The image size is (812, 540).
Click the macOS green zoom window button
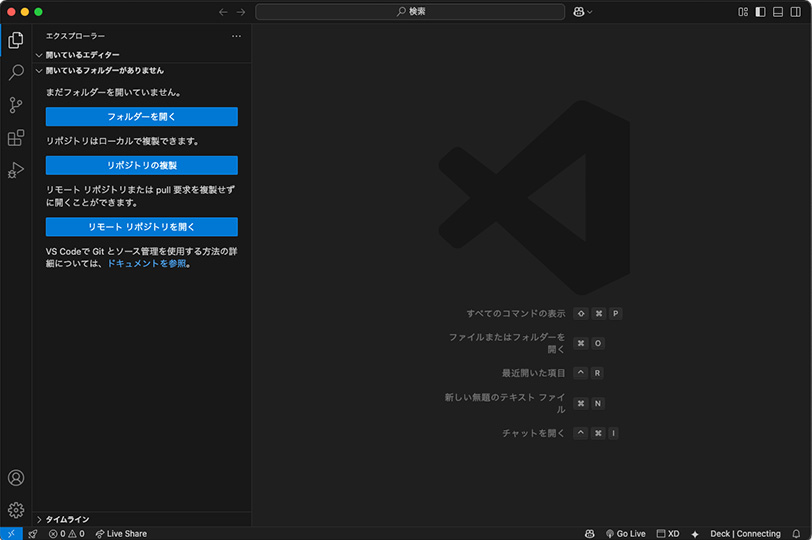38,12
